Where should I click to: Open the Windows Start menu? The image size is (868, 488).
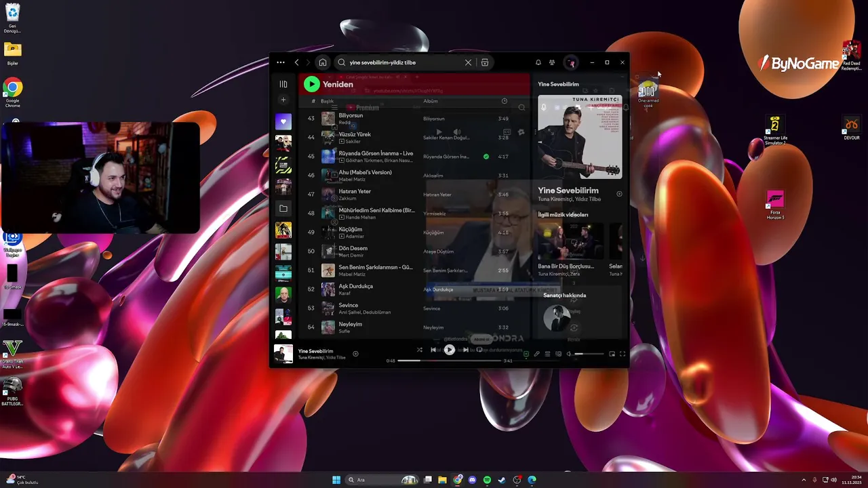pyautogui.click(x=336, y=480)
